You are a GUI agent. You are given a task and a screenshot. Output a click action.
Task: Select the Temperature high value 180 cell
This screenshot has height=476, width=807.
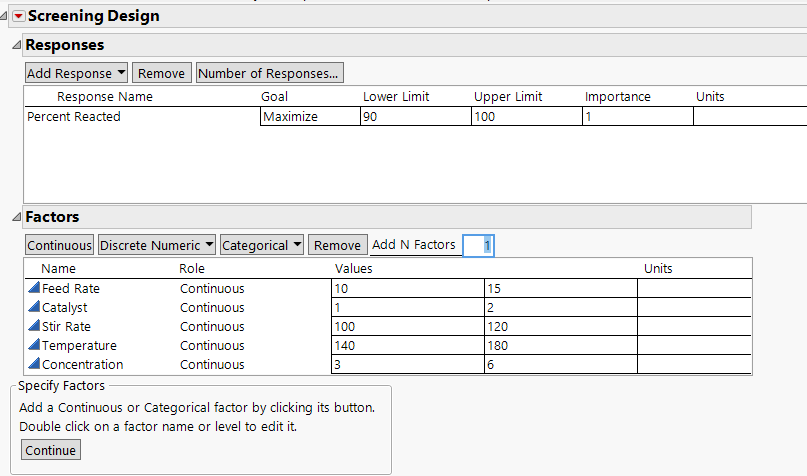tap(560, 345)
